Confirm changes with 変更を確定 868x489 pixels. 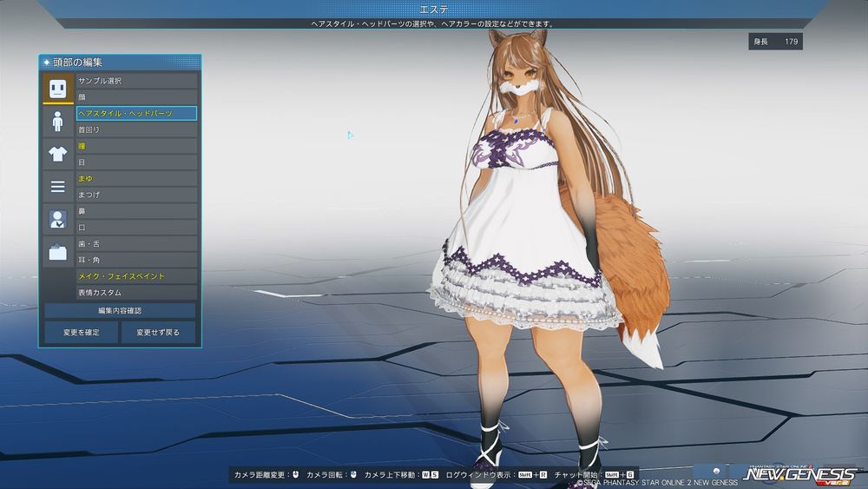click(x=82, y=333)
